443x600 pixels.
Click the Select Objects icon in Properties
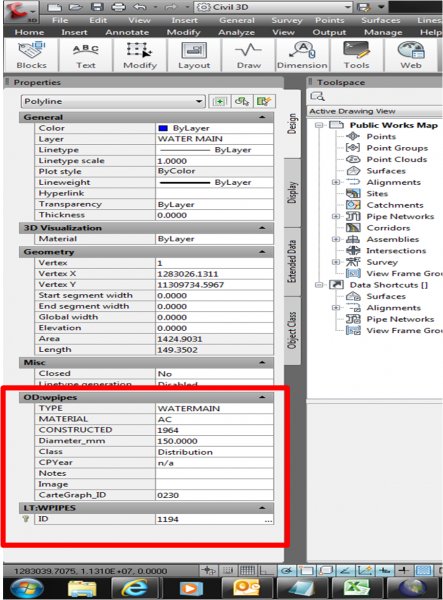tap(242, 101)
